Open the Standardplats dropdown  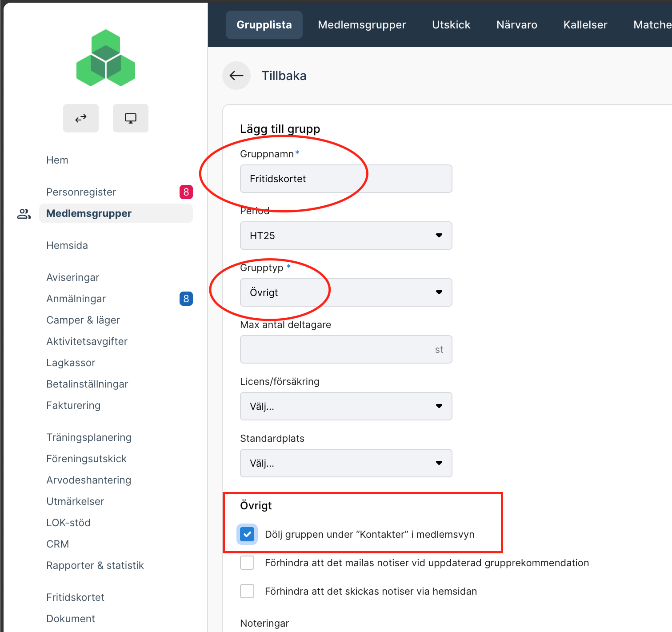tap(346, 463)
